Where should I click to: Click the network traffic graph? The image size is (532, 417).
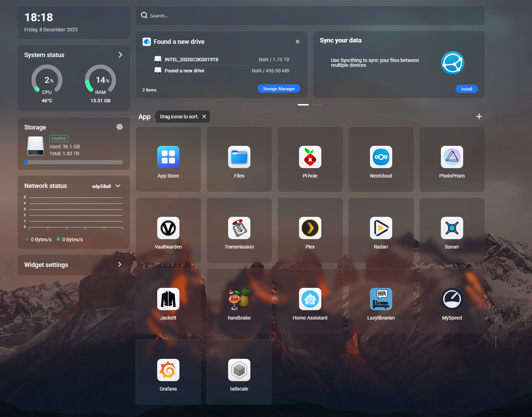coord(74,213)
